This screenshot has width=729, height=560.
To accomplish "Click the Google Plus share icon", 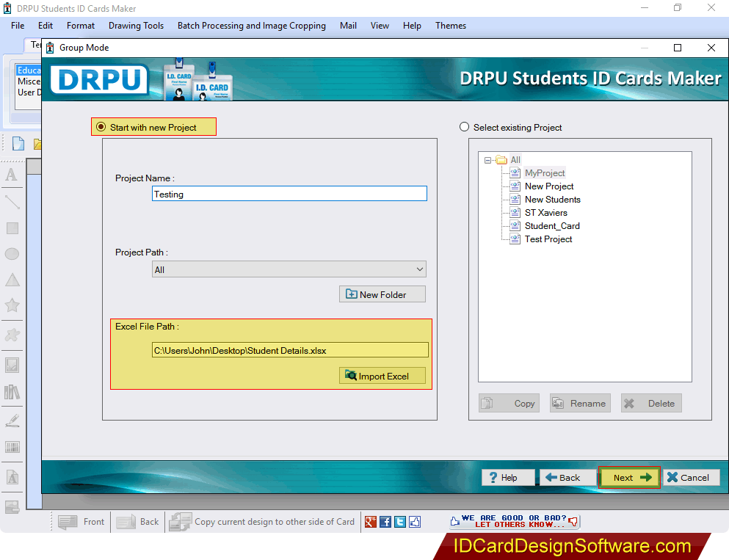I will click(x=371, y=522).
